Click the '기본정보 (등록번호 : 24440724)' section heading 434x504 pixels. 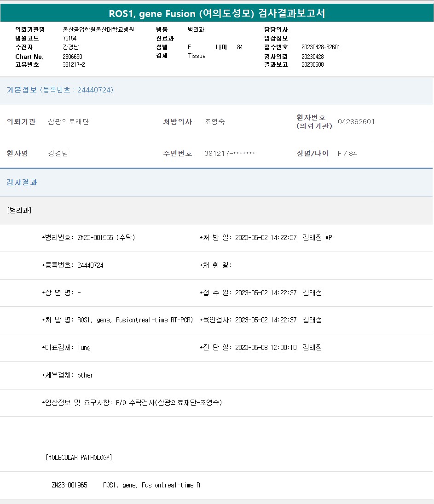(60, 90)
